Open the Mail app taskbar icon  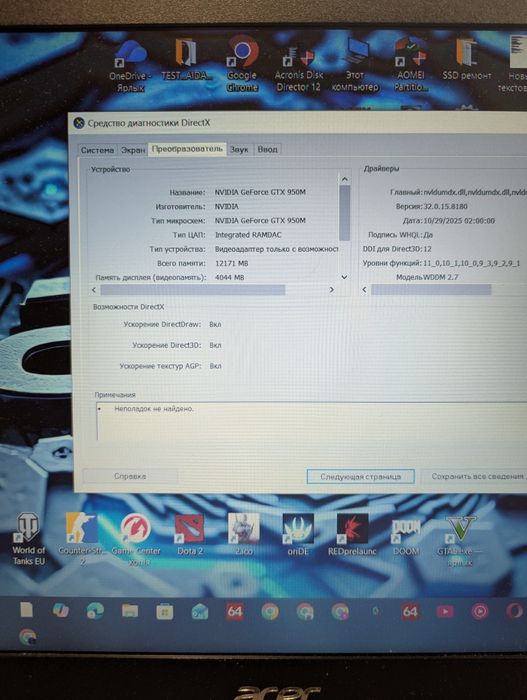[200, 611]
